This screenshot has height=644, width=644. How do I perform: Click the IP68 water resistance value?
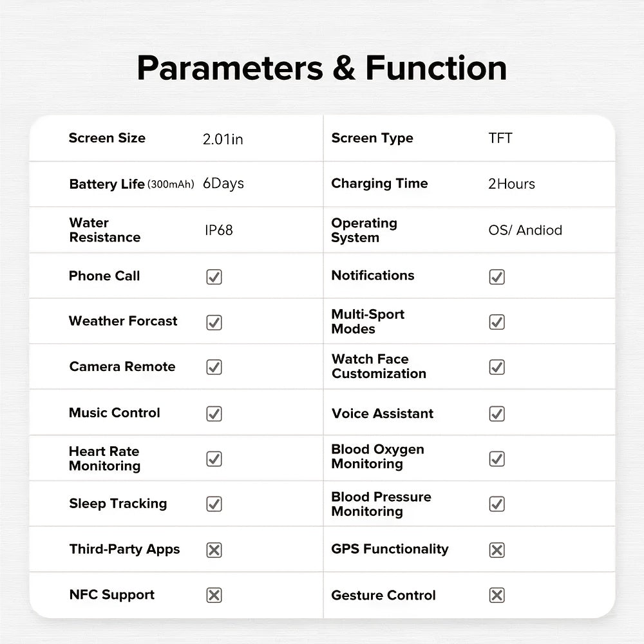click(x=218, y=230)
